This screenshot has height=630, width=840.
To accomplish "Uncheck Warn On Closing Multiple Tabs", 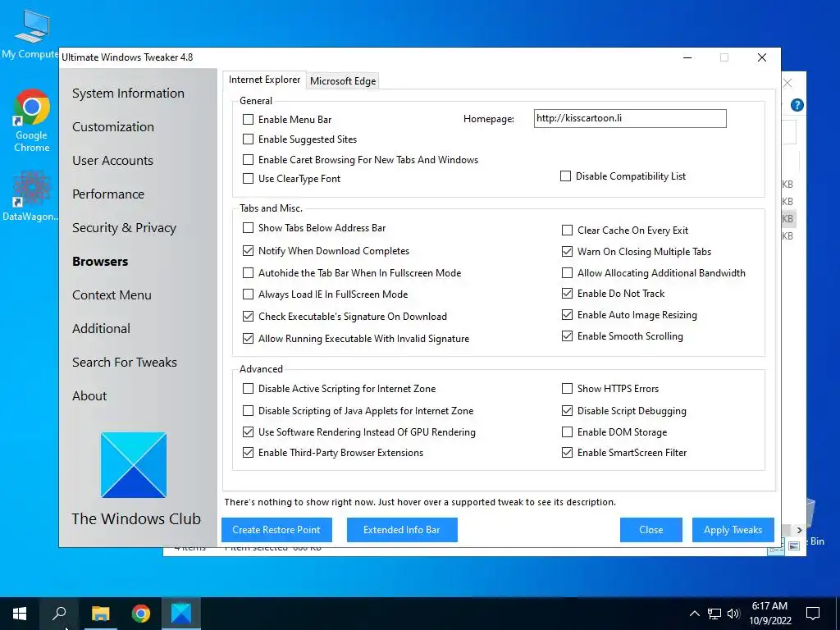I will (x=567, y=251).
